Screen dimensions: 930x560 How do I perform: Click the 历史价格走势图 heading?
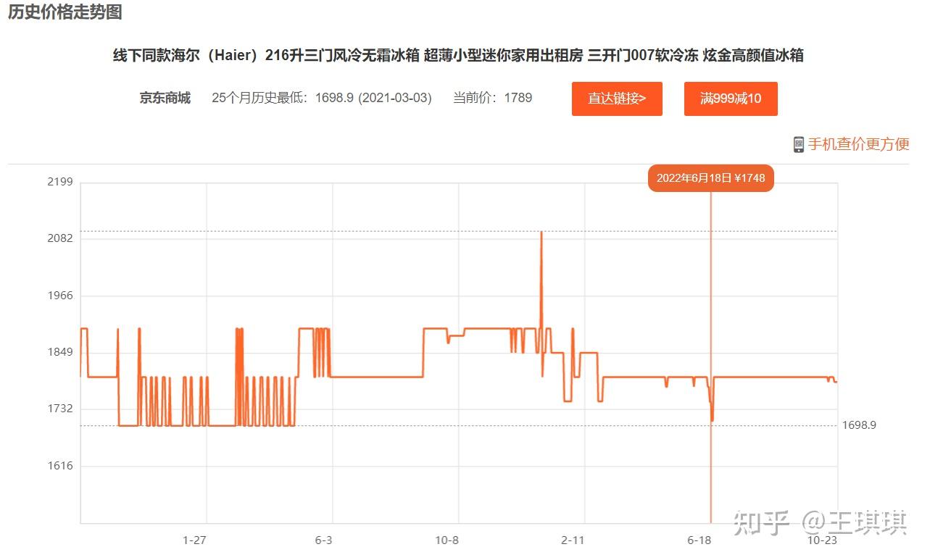(65, 12)
